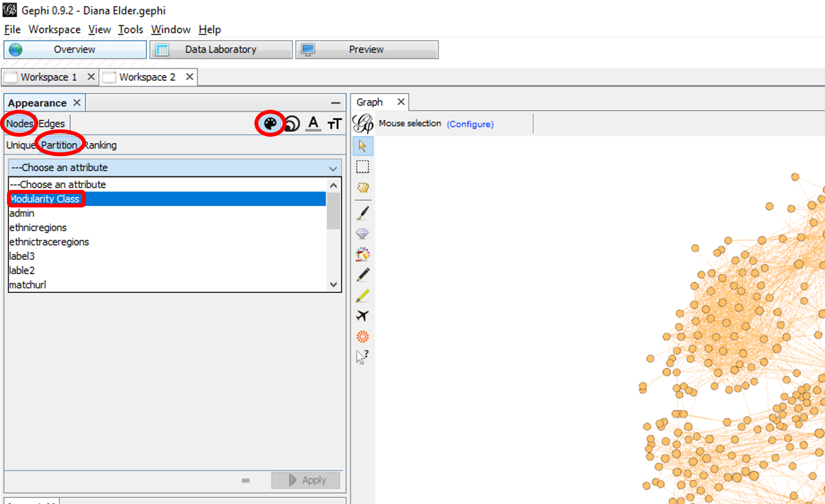Image resolution: width=825 pixels, height=504 pixels.
Task: Close Workspace 1 tab
Action: click(91, 77)
